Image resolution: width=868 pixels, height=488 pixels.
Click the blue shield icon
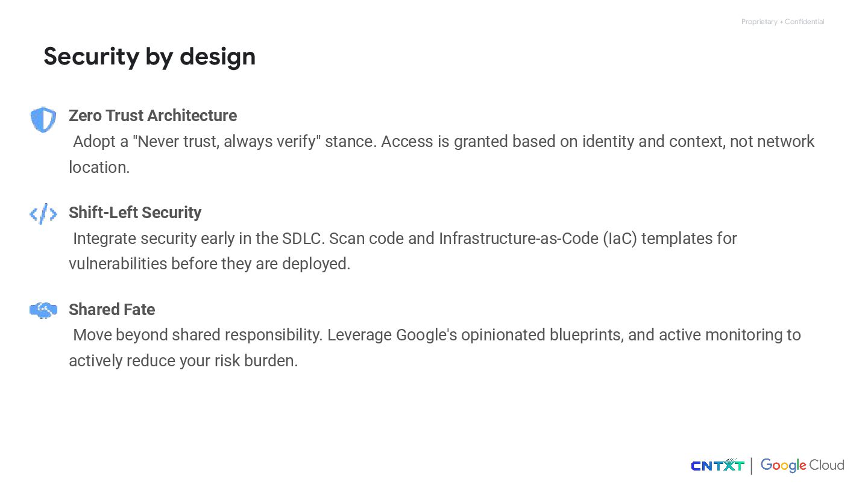click(x=43, y=120)
